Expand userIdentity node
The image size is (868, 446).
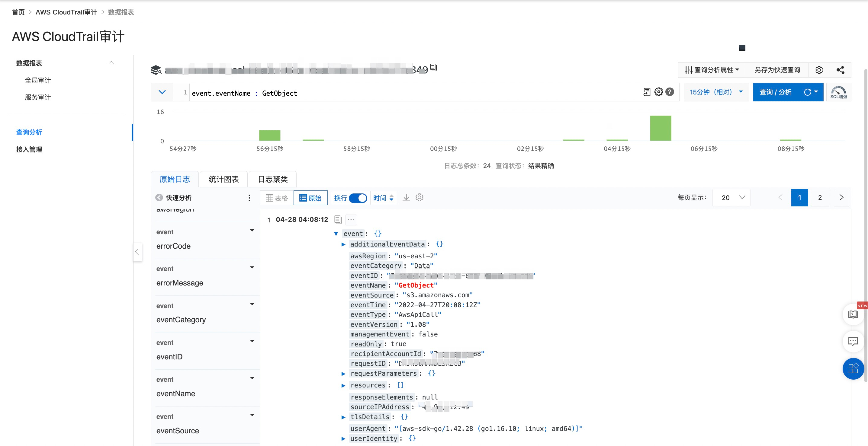click(x=343, y=438)
